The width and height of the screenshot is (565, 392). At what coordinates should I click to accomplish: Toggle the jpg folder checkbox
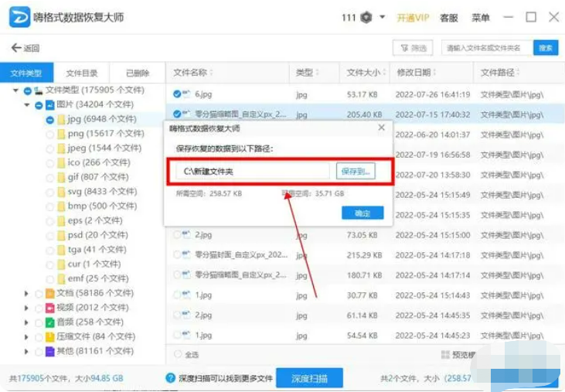click(50, 120)
